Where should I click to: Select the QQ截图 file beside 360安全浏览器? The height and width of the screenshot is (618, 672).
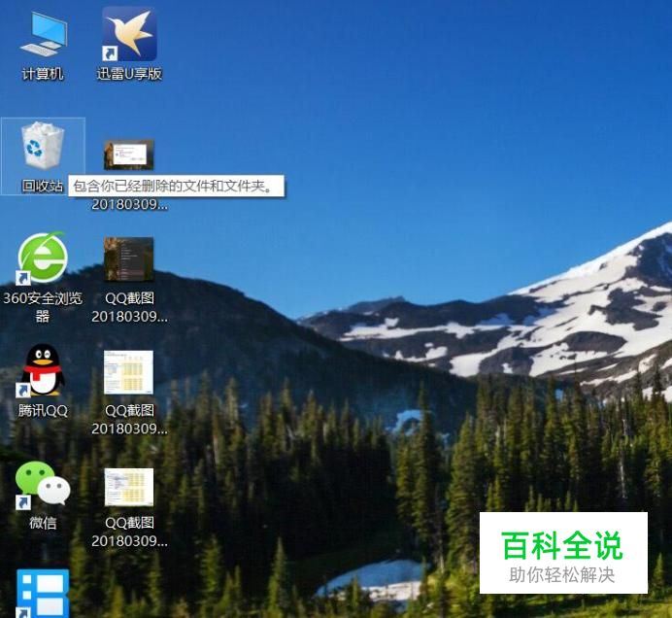128,259
